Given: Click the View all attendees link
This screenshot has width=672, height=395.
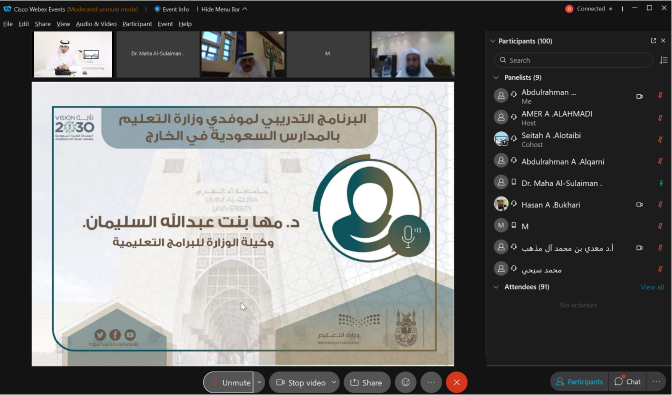Looking at the screenshot, I should tap(652, 287).
